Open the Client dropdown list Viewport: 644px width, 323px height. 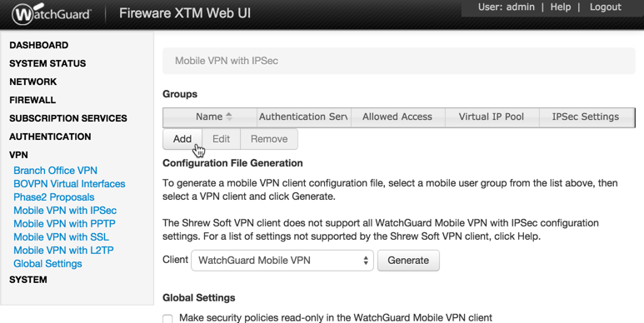point(282,261)
